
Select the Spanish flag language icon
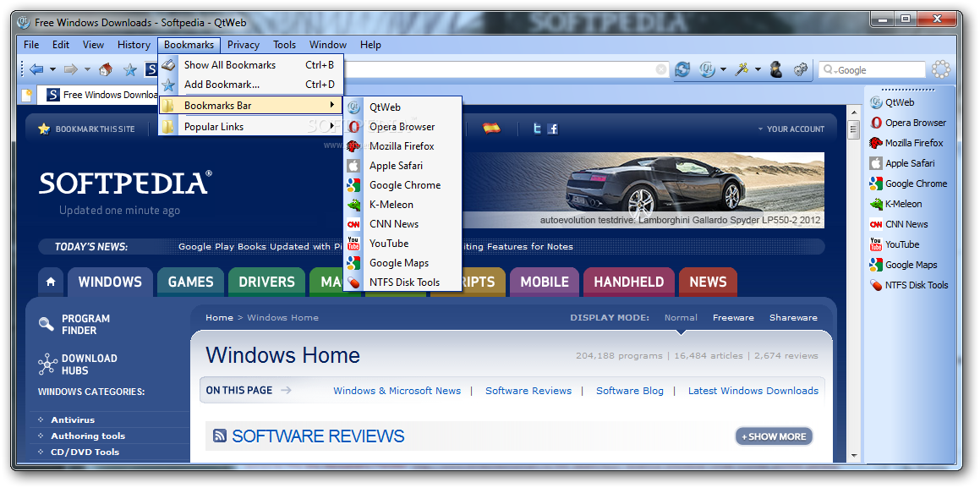pos(492,128)
